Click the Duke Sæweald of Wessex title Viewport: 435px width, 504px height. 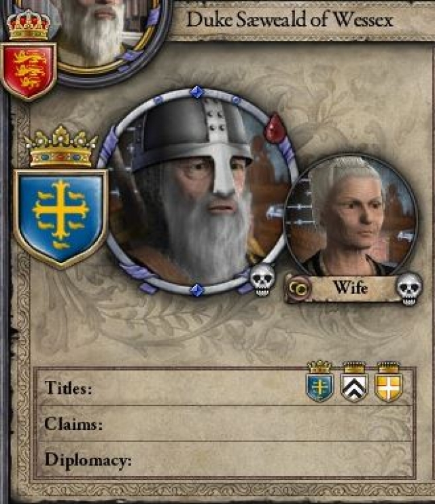290,20
